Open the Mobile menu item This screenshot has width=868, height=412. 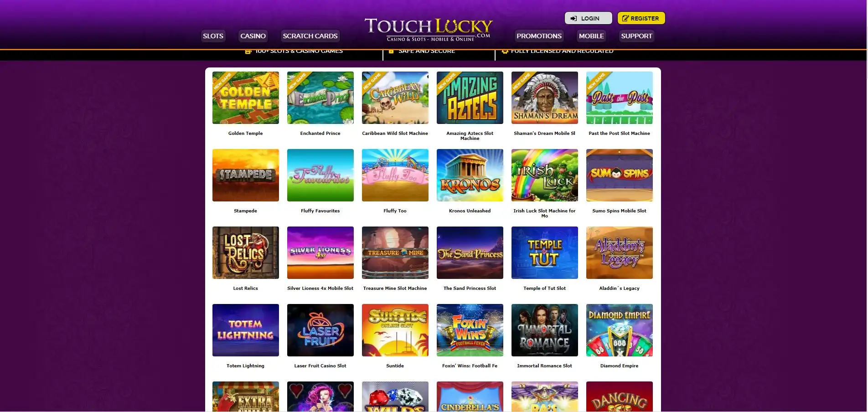591,36
